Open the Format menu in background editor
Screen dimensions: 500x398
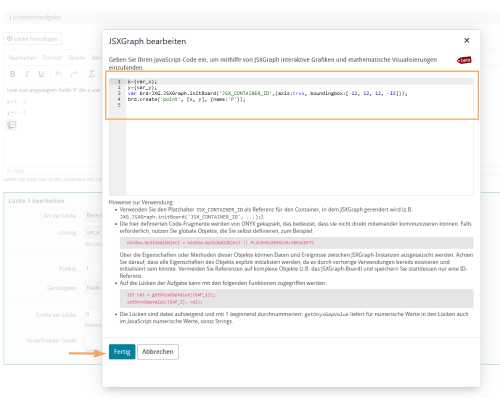(x=52, y=58)
